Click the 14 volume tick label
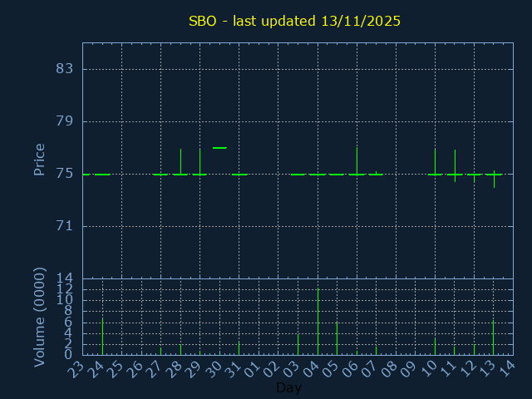This screenshot has height=399, width=532. point(65,278)
